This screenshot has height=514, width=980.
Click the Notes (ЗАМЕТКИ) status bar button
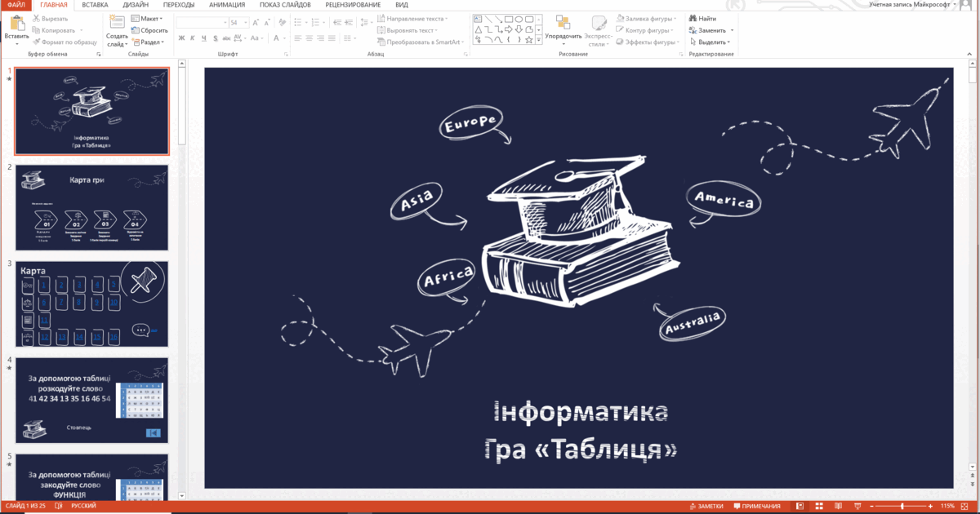pos(706,506)
